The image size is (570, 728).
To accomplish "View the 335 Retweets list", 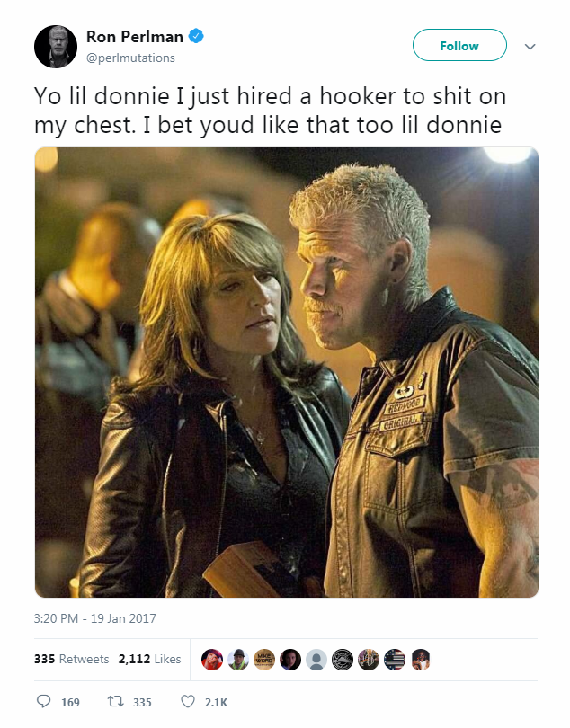I will coord(72,659).
